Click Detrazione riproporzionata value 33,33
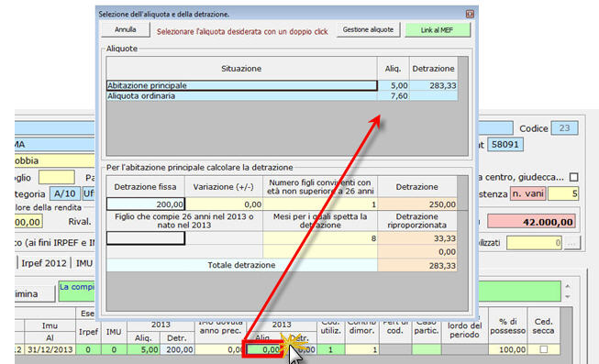This screenshot has width=599, height=364. click(417, 238)
